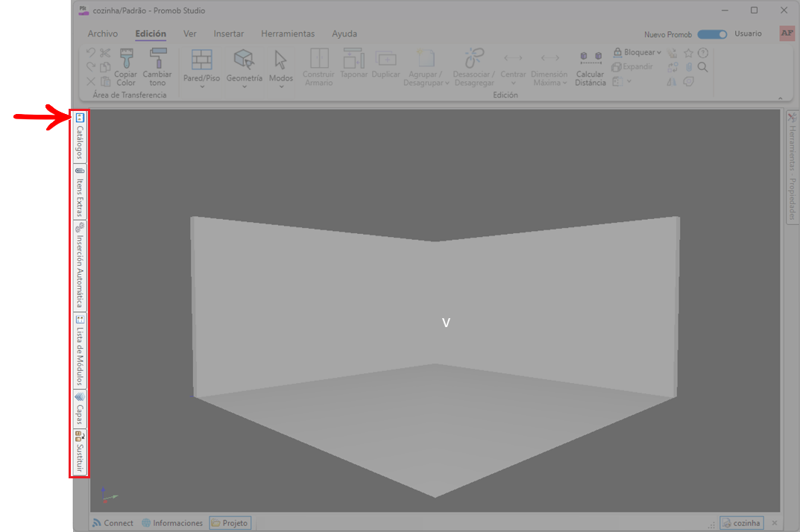Open the Archivo menu

(x=103, y=34)
